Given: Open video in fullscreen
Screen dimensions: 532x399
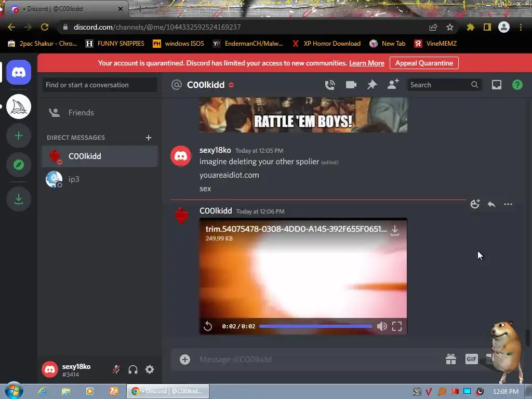Looking at the screenshot, I should pos(396,326).
